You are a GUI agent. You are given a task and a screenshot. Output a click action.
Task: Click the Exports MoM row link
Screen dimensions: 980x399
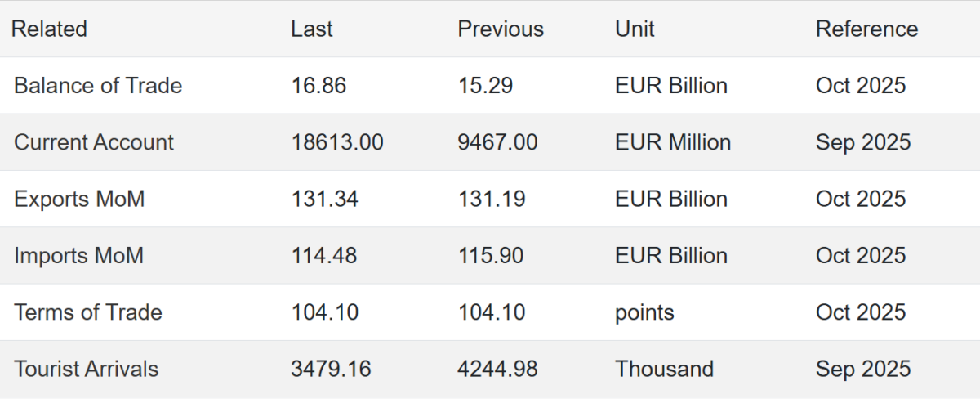click(x=79, y=199)
